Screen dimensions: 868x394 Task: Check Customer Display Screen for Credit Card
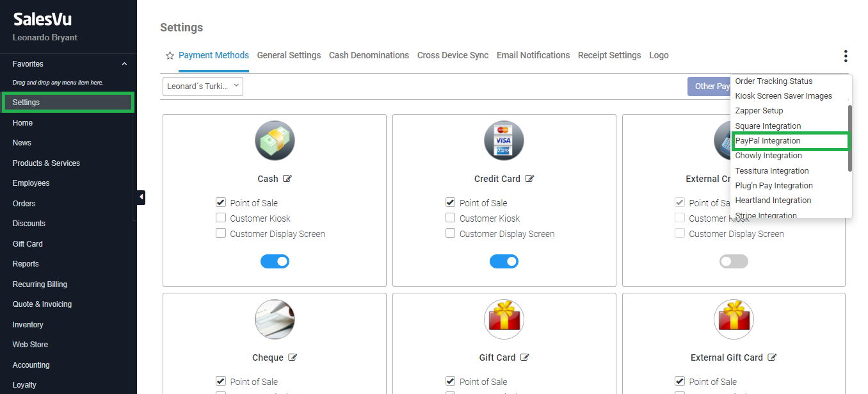(x=451, y=233)
